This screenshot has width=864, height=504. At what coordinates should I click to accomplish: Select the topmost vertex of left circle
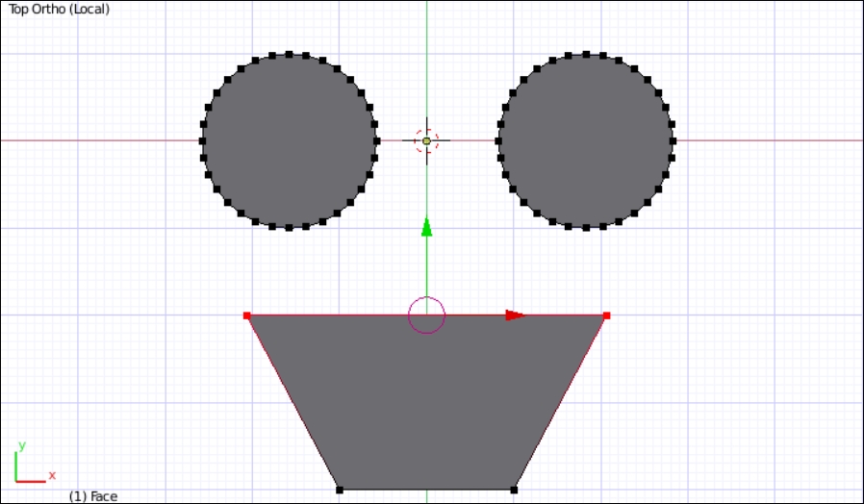(289, 55)
